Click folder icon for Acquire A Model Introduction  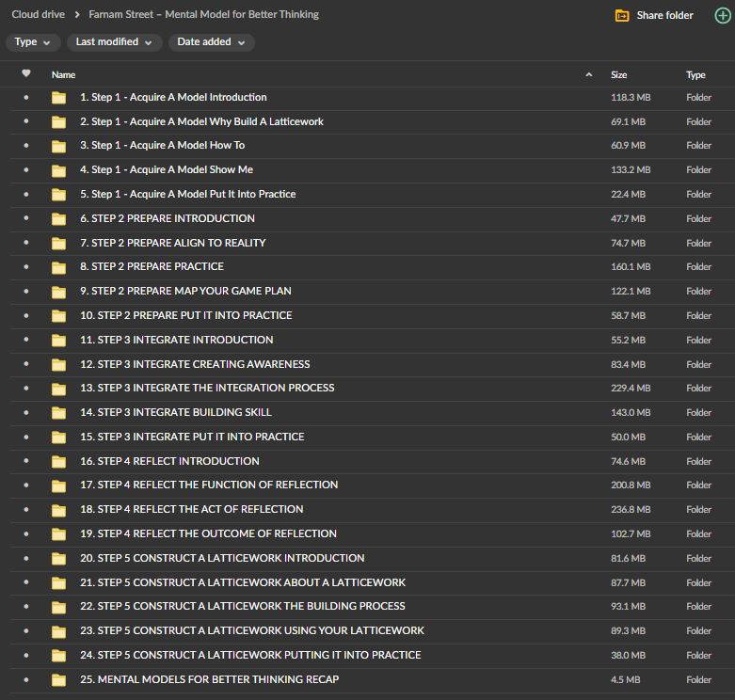pyautogui.click(x=59, y=97)
